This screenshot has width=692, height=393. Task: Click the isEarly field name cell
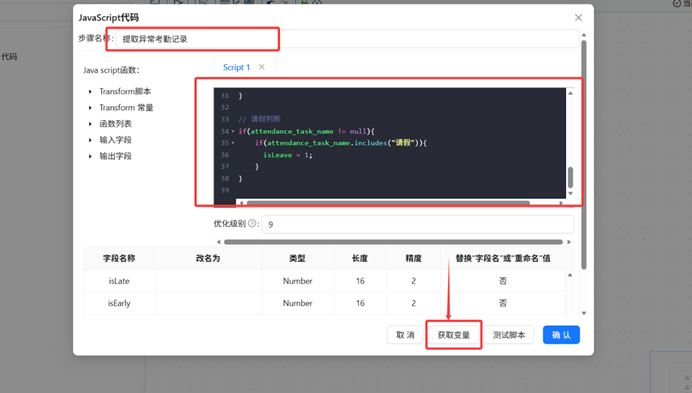point(119,303)
